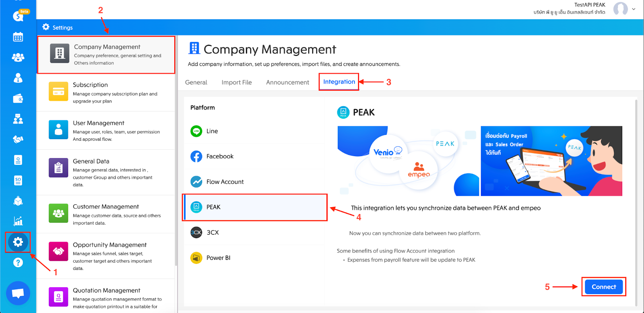Click the TestAPI PEAK account name

pyautogui.click(x=590, y=5)
